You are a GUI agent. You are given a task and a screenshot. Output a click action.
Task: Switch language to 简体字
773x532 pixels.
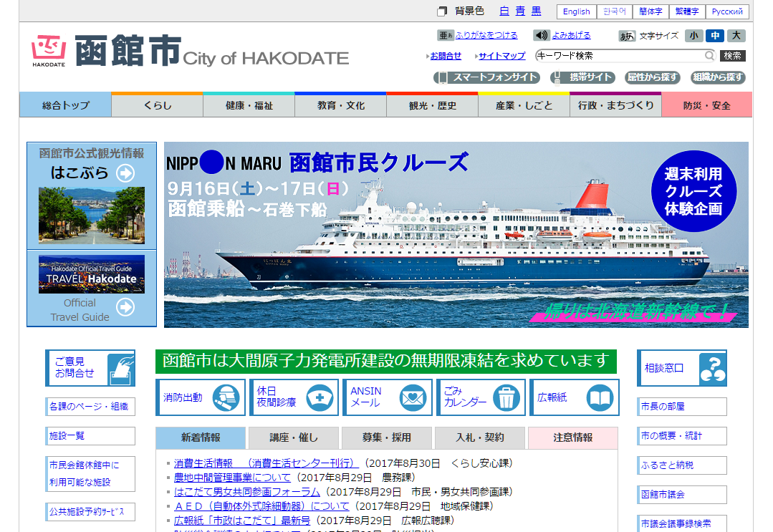650,11
